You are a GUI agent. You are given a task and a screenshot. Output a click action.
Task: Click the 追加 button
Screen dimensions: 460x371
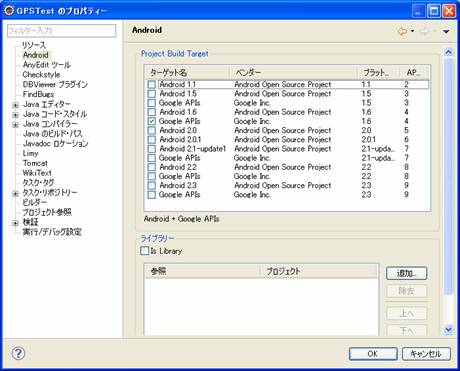pyautogui.click(x=406, y=273)
